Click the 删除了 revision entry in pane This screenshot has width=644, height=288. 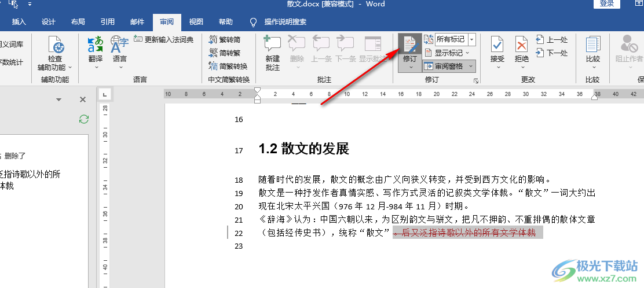click(x=15, y=156)
